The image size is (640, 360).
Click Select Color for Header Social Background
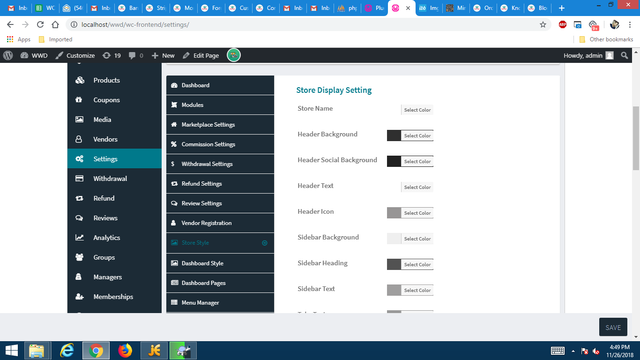[x=417, y=161]
